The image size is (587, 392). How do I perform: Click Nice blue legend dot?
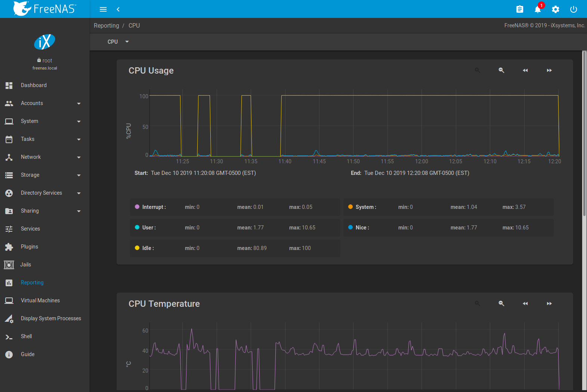pos(350,227)
